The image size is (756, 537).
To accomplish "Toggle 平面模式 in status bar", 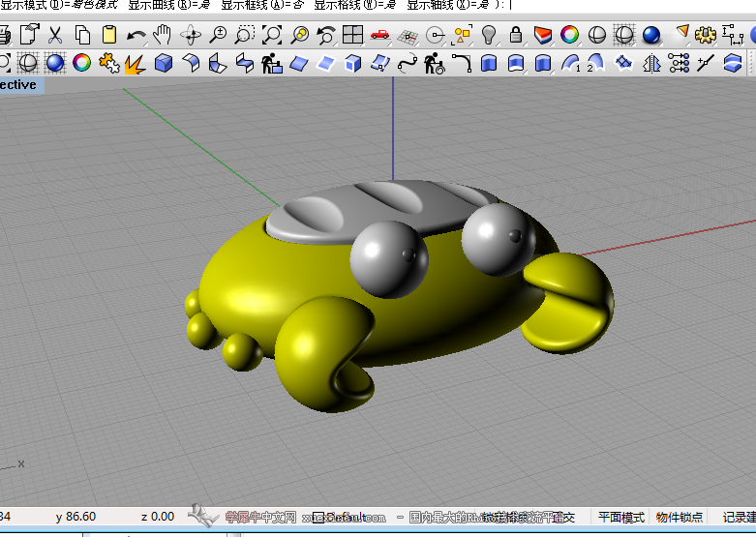I will [x=621, y=518].
